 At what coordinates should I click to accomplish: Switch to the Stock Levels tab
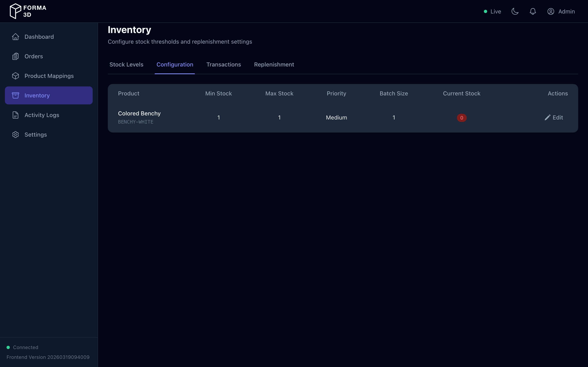[x=126, y=65]
